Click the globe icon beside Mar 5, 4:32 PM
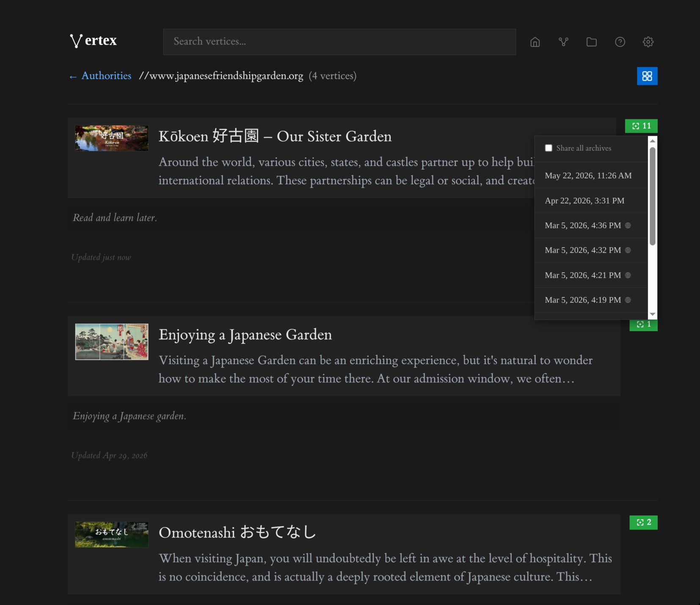The width and height of the screenshot is (700, 605). 628,250
